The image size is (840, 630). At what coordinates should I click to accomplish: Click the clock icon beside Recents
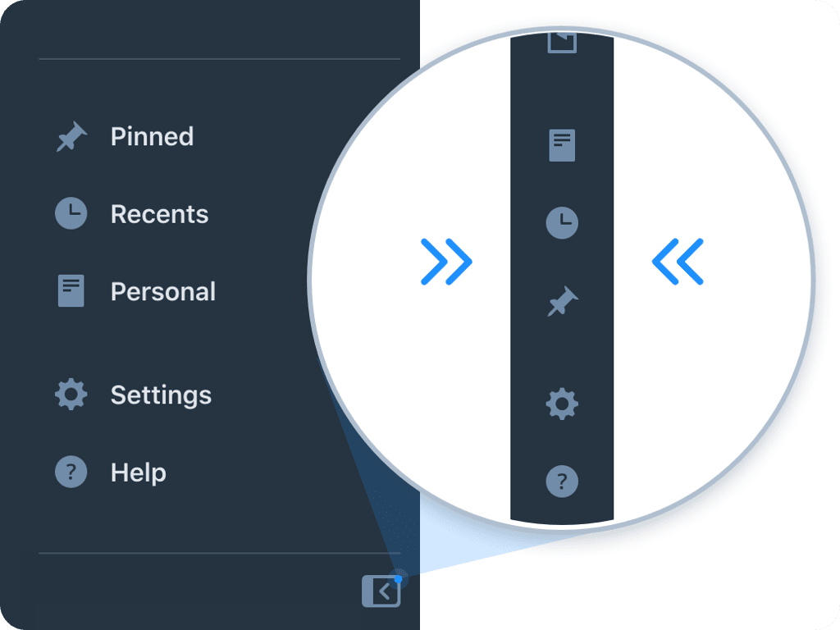coord(71,213)
